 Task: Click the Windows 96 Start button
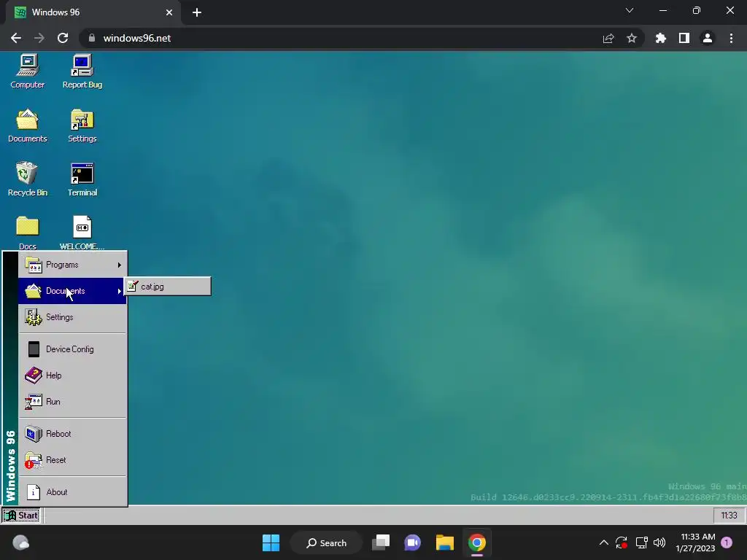pos(21,516)
